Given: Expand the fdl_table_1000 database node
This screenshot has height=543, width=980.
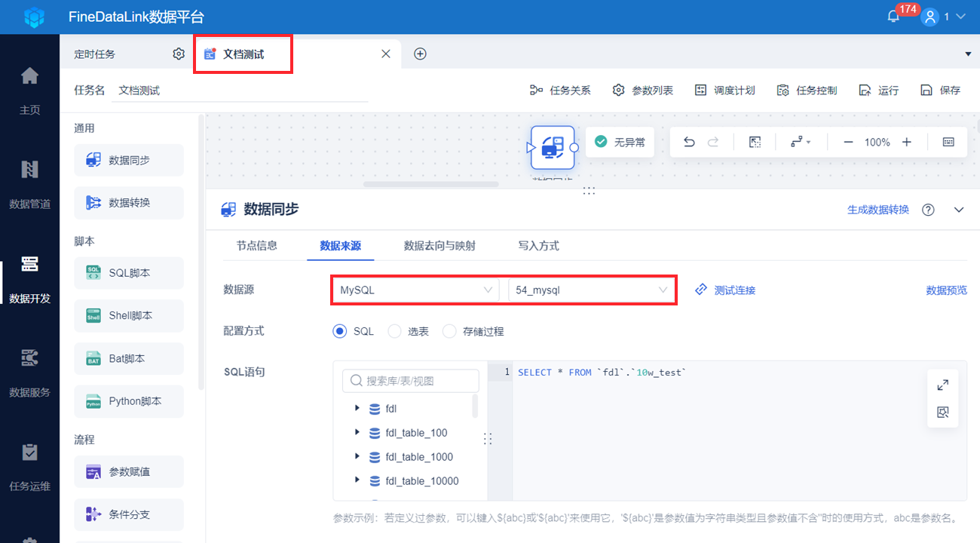Looking at the screenshot, I should (x=357, y=457).
